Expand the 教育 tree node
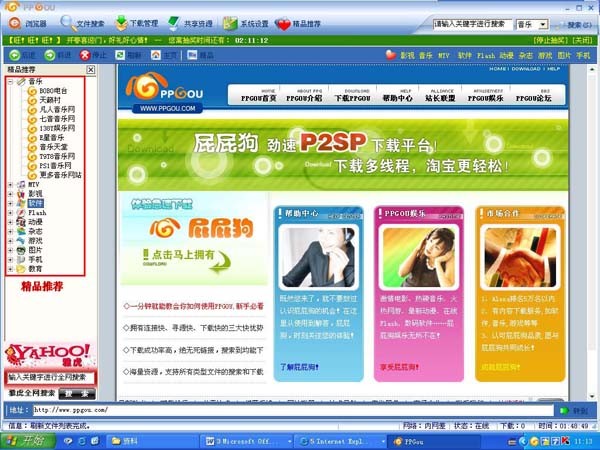600x450 pixels. point(11,269)
